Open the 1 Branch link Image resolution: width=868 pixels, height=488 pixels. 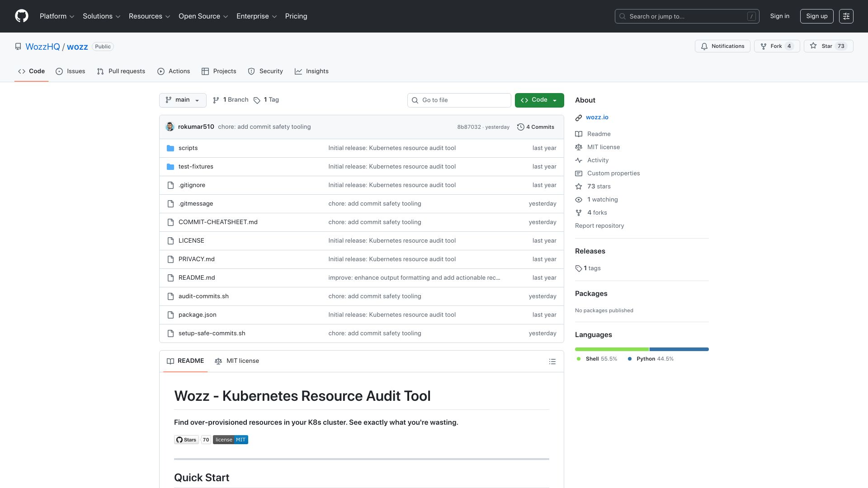[231, 100]
